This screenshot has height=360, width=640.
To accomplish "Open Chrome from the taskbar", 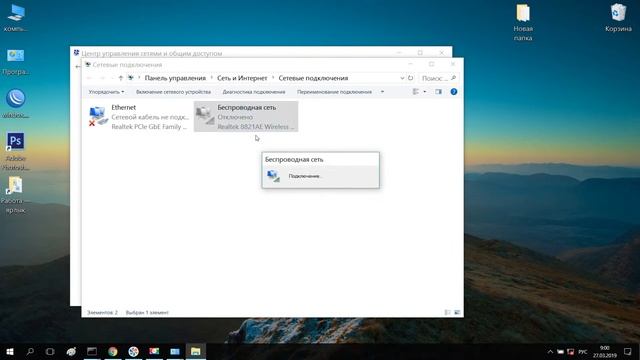I will pyautogui.click(x=113, y=351).
